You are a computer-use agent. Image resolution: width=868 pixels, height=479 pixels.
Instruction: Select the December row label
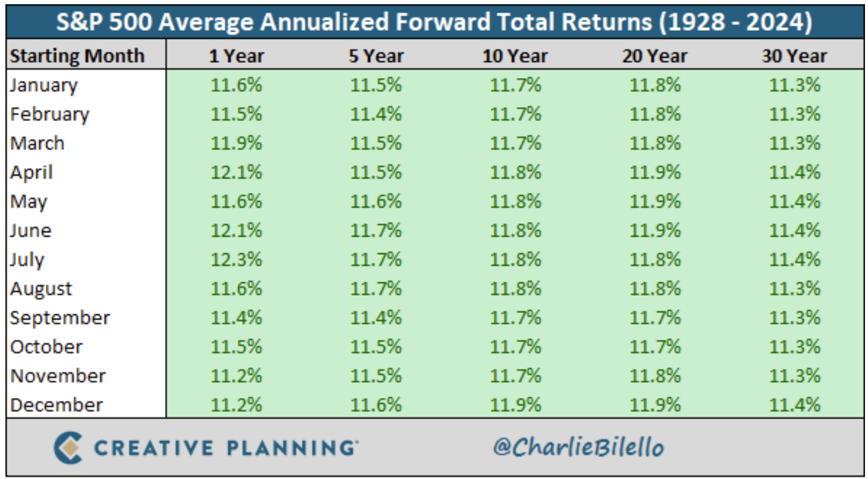coord(56,405)
